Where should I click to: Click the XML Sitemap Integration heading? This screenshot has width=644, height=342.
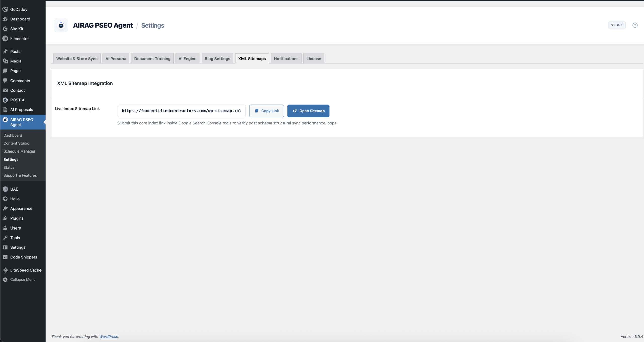(85, 83)
